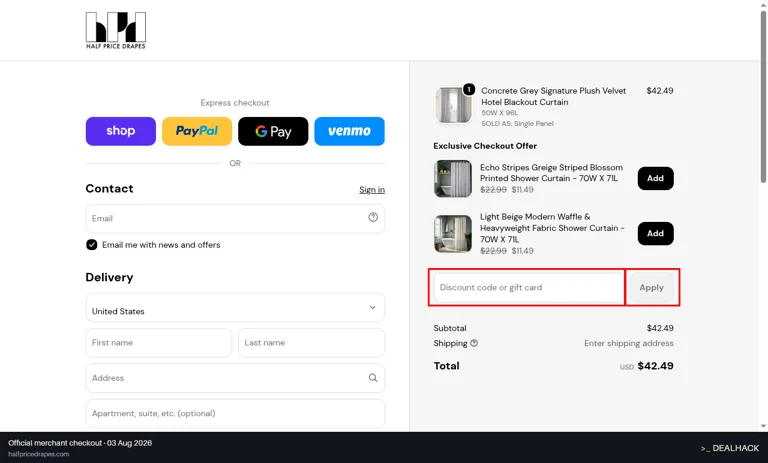The width and height of the screenshot is (768, 463).
Task: Add Echo Stripes Greige shower curtain
Action: 655,178
